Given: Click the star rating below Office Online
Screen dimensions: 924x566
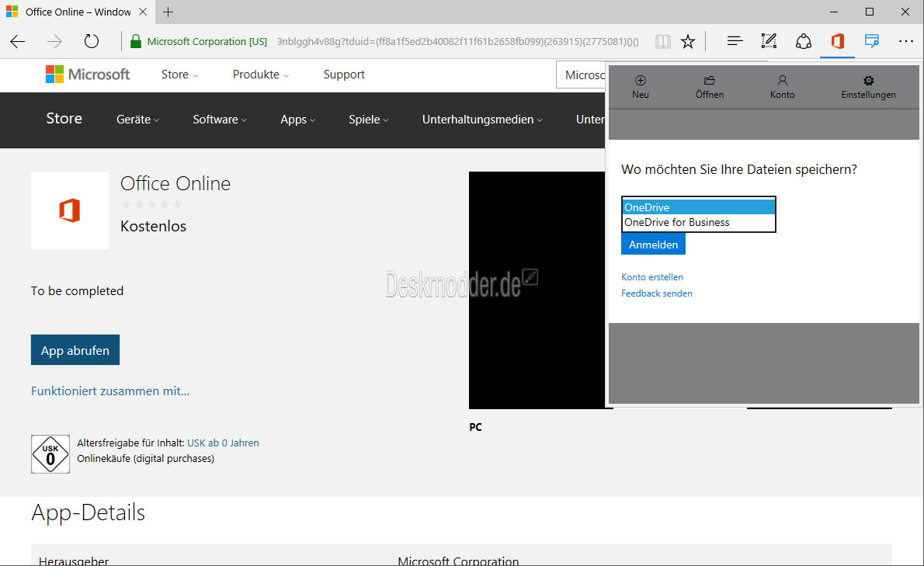Looking at the screenshot, I should tap(151, 204).
